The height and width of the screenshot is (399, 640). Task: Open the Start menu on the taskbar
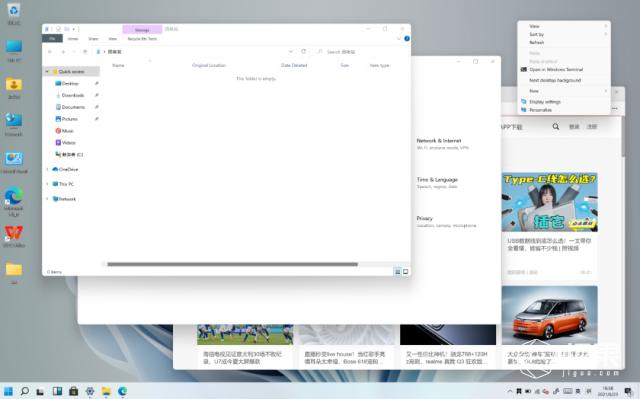(8, 391)
